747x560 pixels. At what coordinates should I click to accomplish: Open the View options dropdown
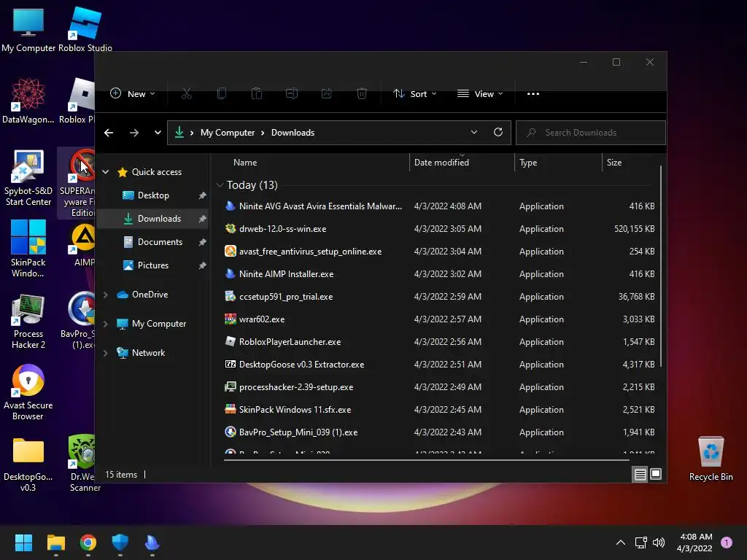(480, 94)
